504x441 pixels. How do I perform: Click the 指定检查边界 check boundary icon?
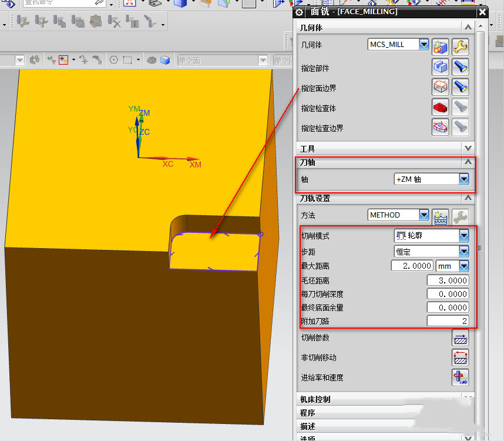(441, 127)
